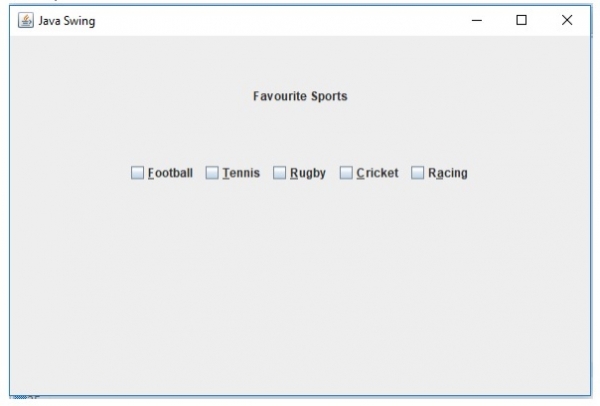This screenshot has height=406, width=600.
Task: Tick the square box beside Football
Action: (138, 173)
